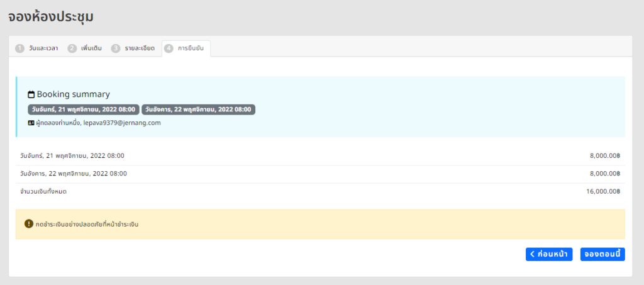Click the วันอังคาร 22 พฤศจิกายน date badge
644x285 pixels.
point(198,109)
